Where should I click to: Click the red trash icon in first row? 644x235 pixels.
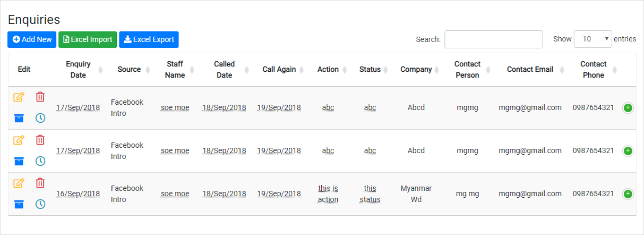pos(40,97)
